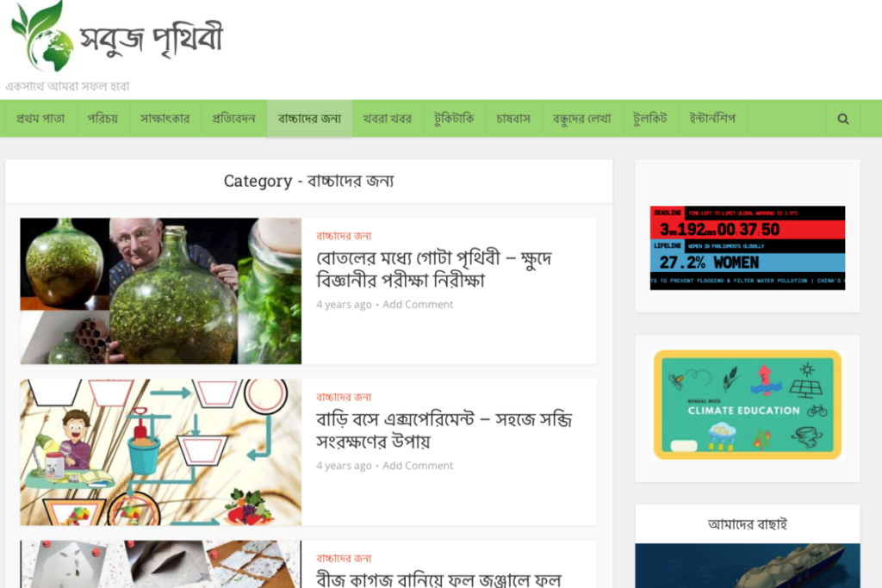Open the চাষবাস menu entry
This screenshot has height=588, width=882.
513,119
